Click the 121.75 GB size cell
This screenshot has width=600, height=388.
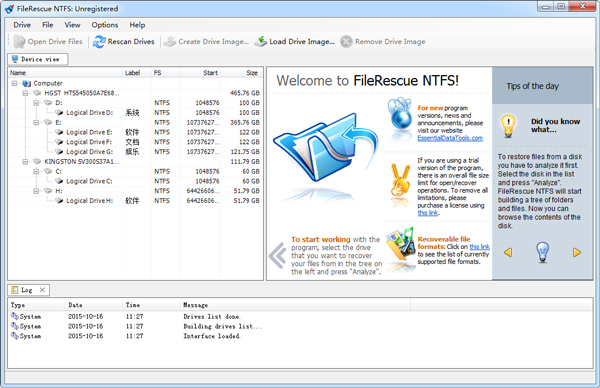coord(245,152)
